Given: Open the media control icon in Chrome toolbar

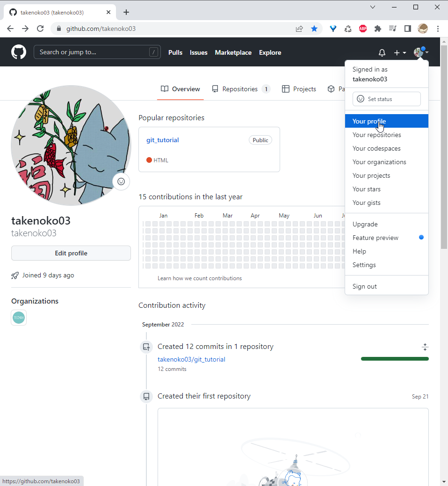Looking at the screenshot, I should pyautogui.click(x=392, y=29).
